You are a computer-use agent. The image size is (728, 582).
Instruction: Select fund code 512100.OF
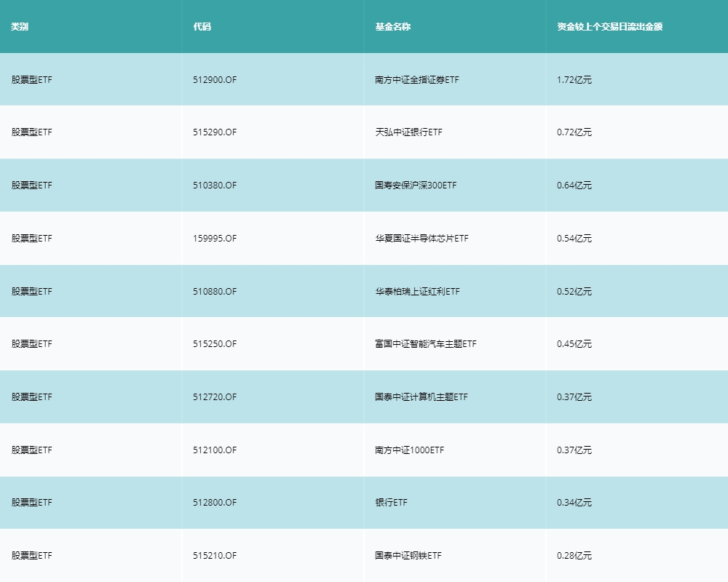coord(215,450)
